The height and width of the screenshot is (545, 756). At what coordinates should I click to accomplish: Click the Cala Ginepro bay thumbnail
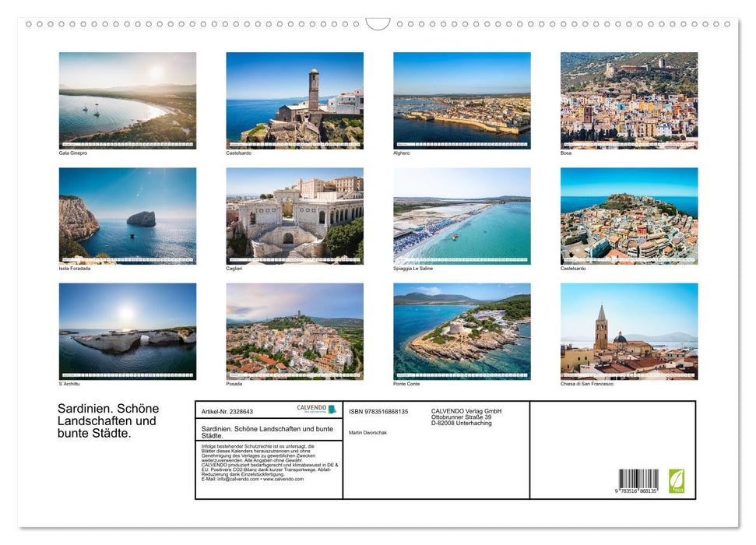point(127,100)
